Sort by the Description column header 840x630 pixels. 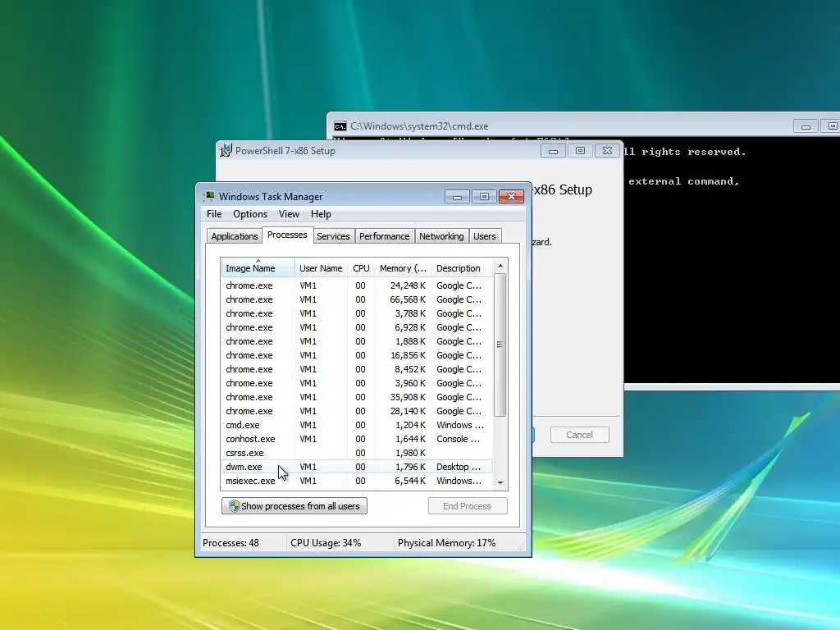(462, 268)
